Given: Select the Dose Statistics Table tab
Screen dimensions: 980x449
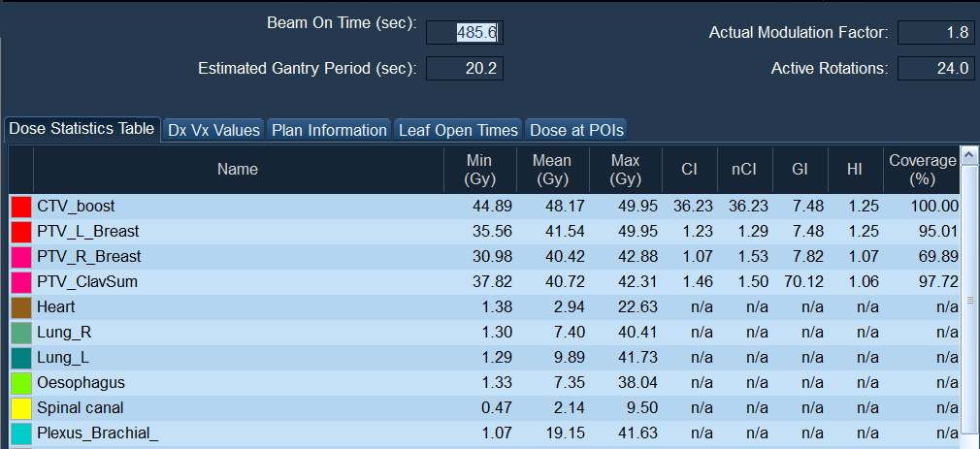Looking at the screenshot, I should tap(82, 129).
